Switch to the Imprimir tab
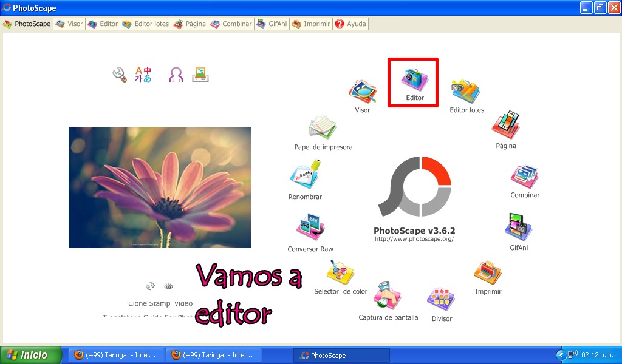 coord(311,24)
